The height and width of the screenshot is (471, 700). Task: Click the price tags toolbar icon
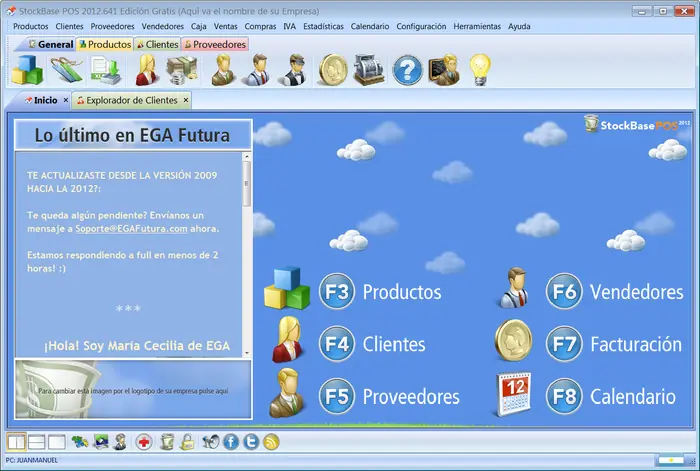(x=67, y=70)
